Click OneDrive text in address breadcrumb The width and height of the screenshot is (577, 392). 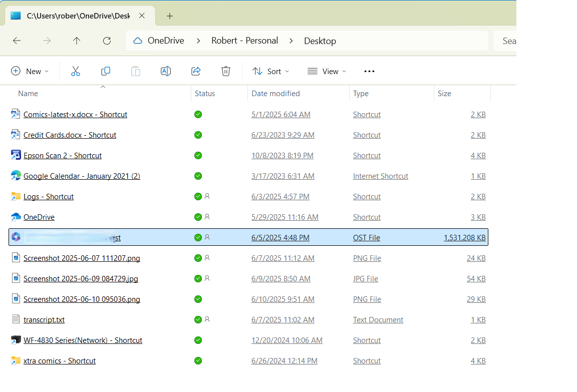(166, 41)
